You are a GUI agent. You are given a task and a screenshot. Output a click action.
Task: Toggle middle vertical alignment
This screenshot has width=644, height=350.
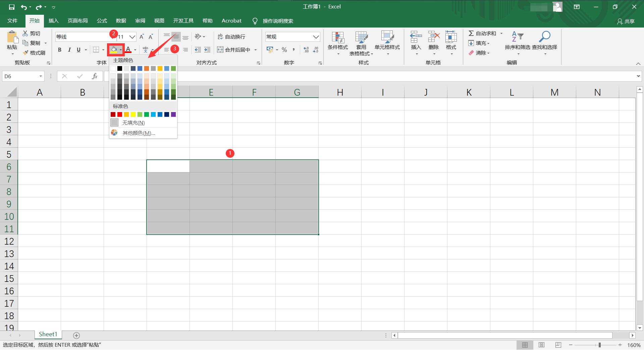[x=176, y=37]
